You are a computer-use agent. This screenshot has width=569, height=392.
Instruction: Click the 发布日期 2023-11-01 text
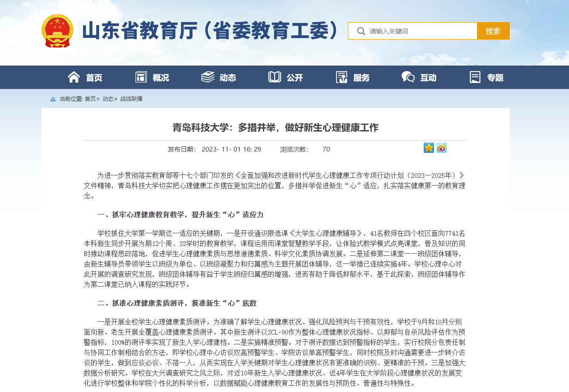click(x=214, y=149)
